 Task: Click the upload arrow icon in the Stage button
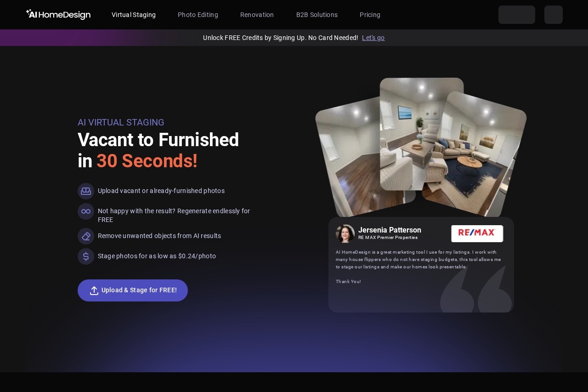click(94, 290)
